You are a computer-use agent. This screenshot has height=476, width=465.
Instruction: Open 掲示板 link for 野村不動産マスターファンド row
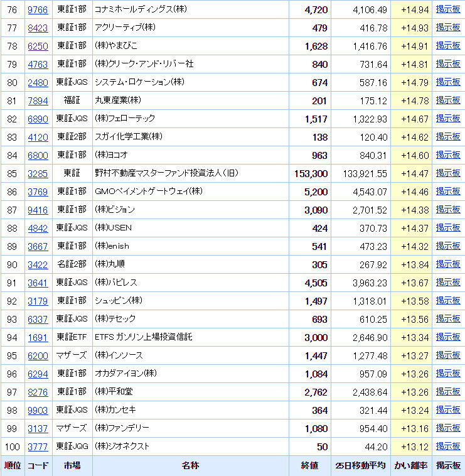(x=448, y=173)
